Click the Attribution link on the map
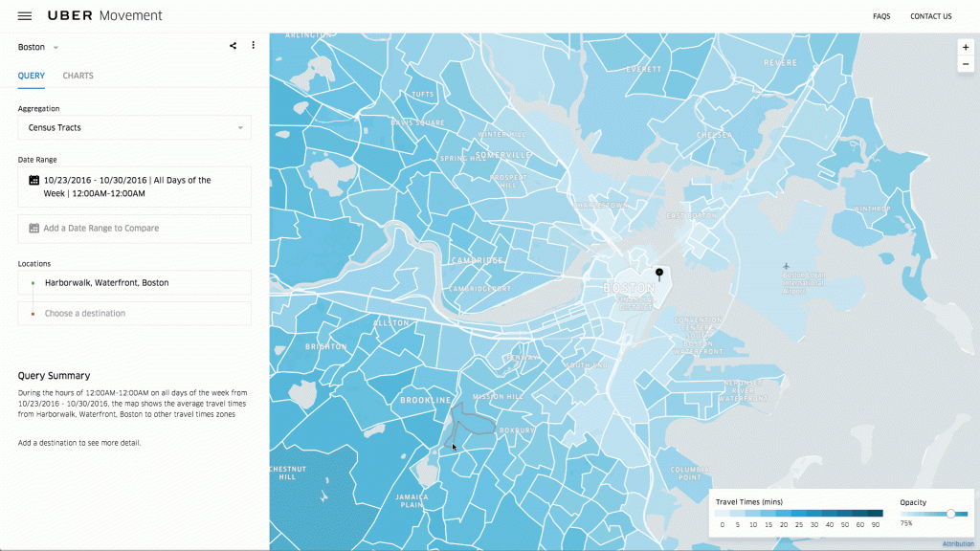980x551 pixels. [x=957, y=543]
